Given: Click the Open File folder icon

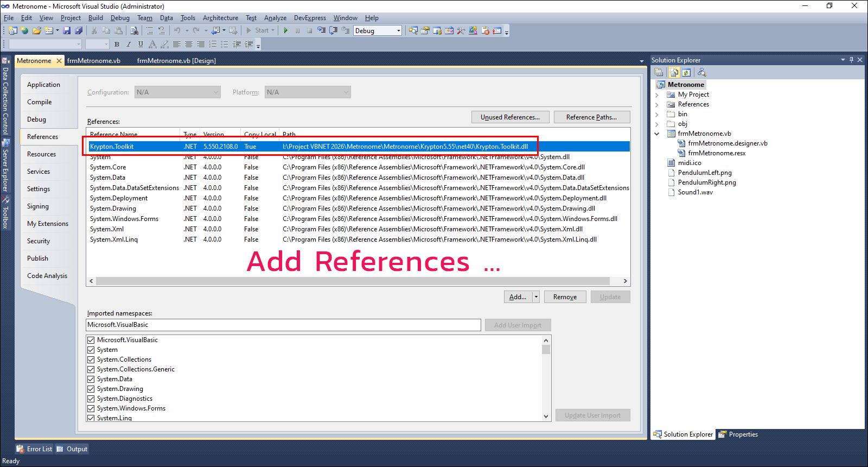Looking at the screenshot, I should 36,30.
